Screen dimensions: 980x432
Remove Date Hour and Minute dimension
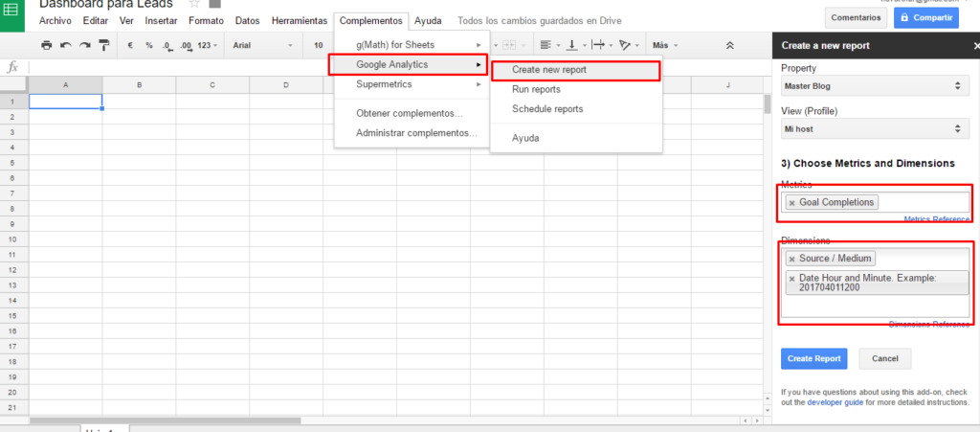coord(791,279)
